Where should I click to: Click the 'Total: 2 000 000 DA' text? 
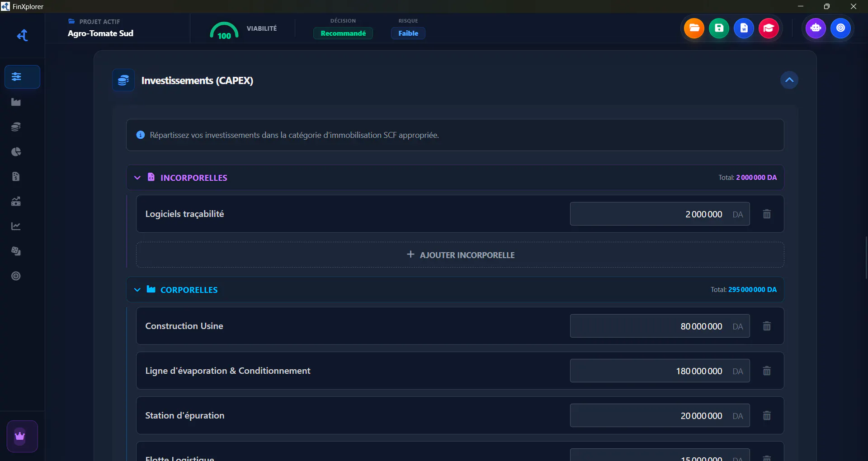748,178
